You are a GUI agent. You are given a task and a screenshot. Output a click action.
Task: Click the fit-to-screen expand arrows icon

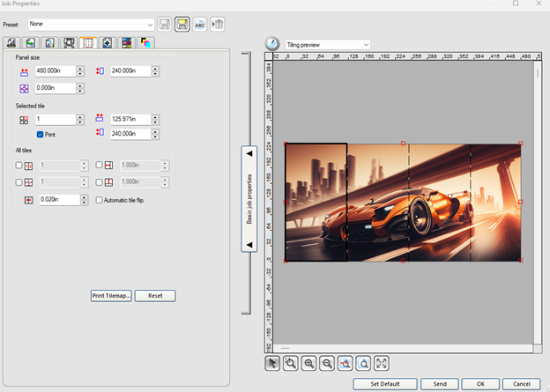382,363
